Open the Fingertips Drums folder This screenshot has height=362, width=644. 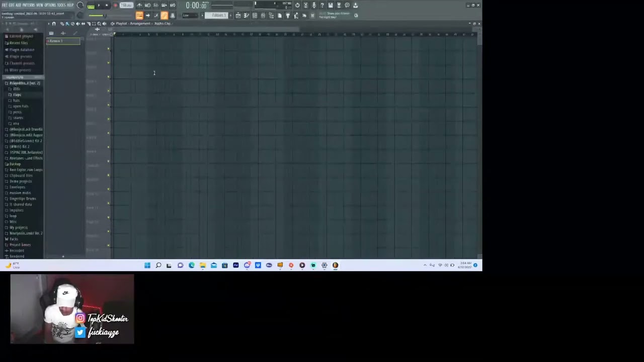coord(23,199)
